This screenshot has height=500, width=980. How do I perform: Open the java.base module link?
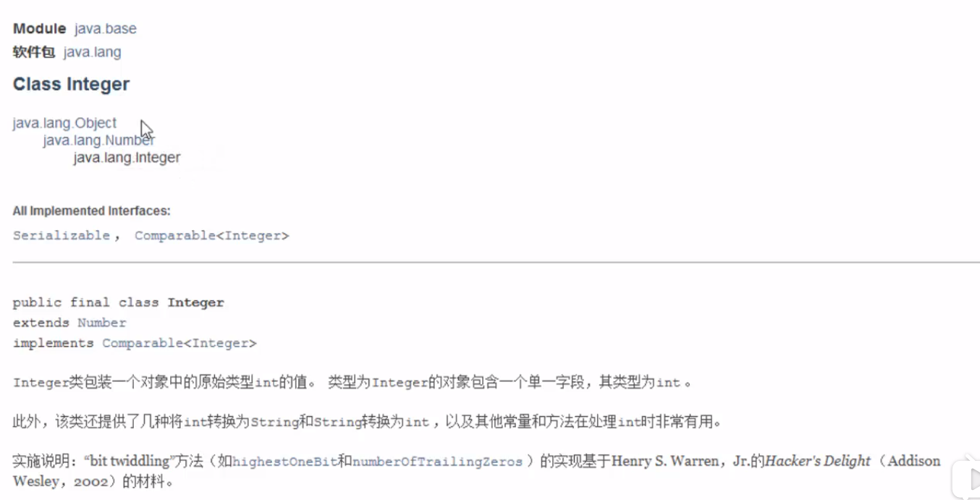point(106,29)
